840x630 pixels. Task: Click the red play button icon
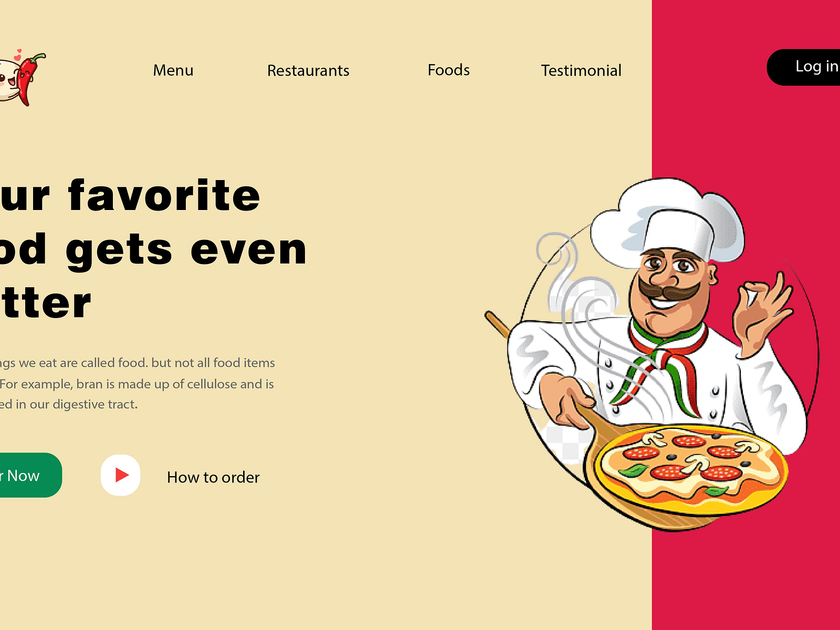(x=120, y=475)
